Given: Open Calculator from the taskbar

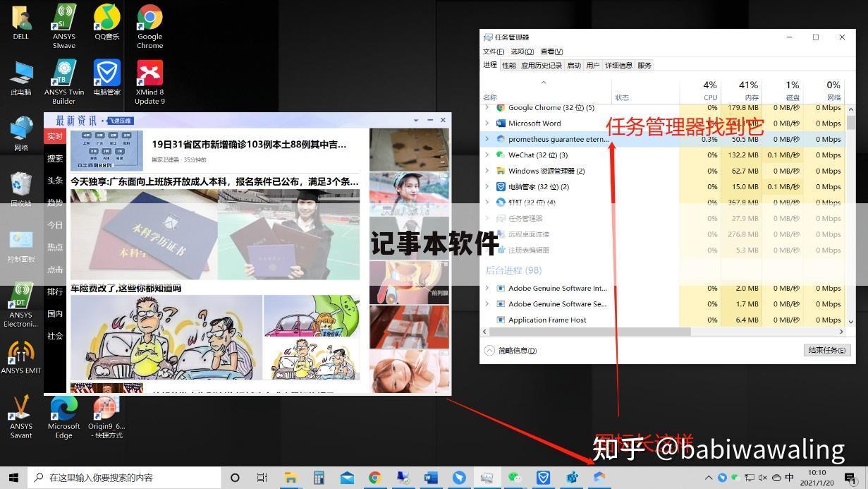Looking at the screenshot, I should tap(319, 478).
